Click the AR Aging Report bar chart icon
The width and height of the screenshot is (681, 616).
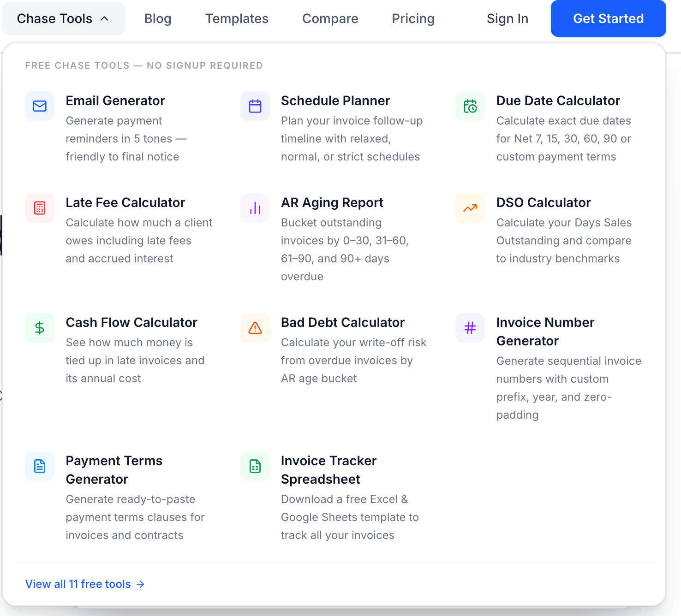(255, 208)
